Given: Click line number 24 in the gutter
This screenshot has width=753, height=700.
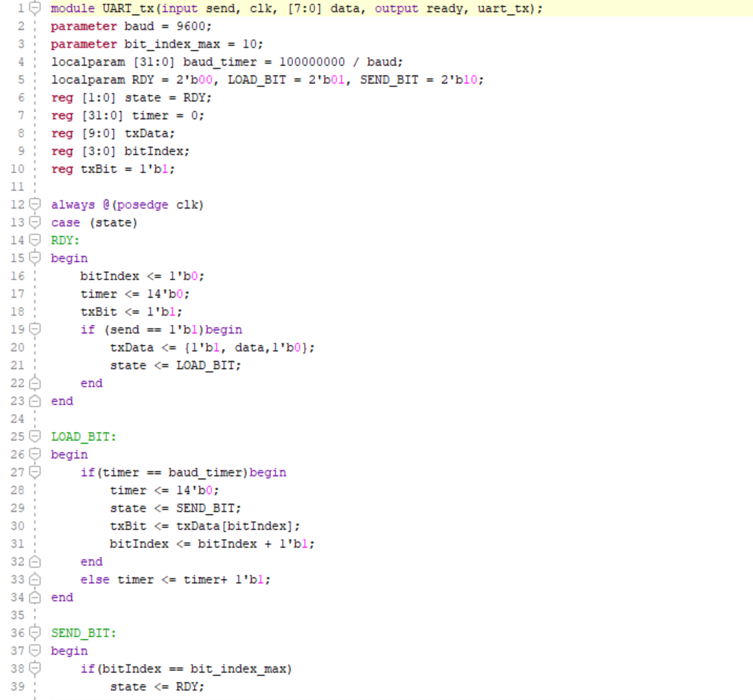Looking at the screenshot, I should point(18,419).
